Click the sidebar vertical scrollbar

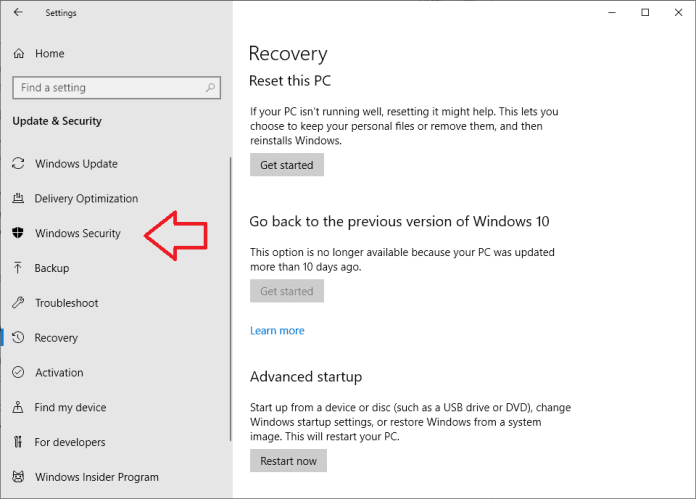click(230, 299)
